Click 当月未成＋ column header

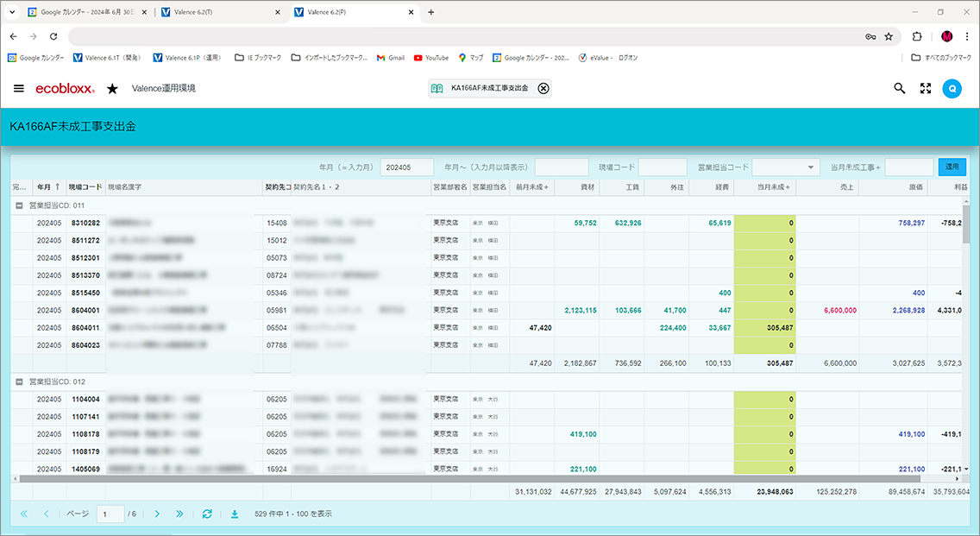pos(765,187)
